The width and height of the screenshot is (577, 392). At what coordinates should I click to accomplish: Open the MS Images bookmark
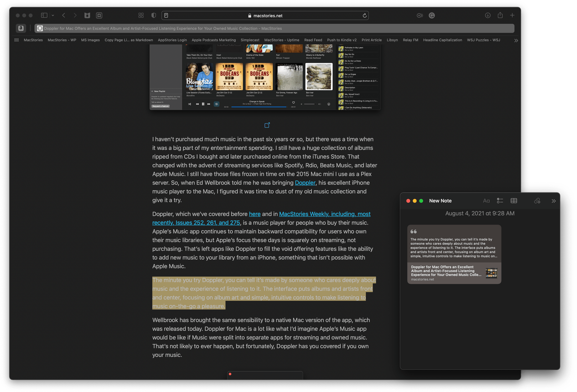[90, 40]
